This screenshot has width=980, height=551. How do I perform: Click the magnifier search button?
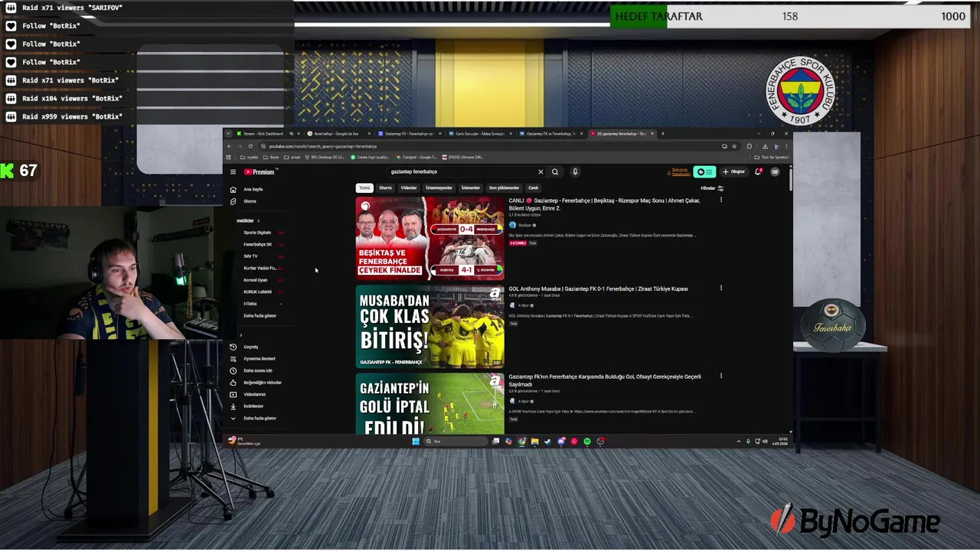(x=555, y=171)
